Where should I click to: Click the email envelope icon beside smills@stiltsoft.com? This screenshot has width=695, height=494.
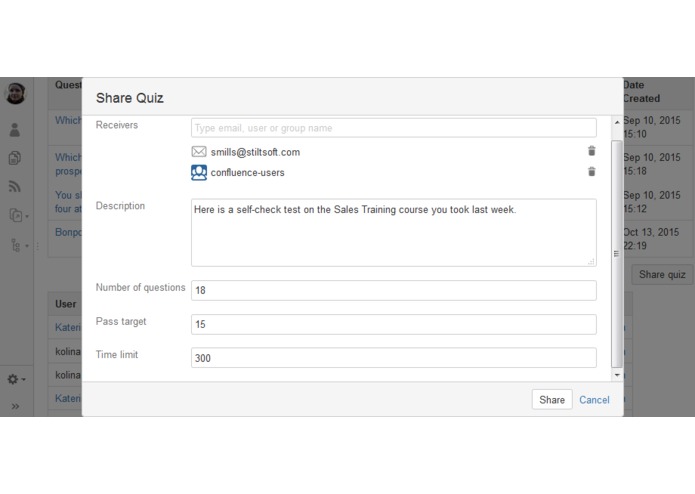pyautogui.click(x=199, y=152)
